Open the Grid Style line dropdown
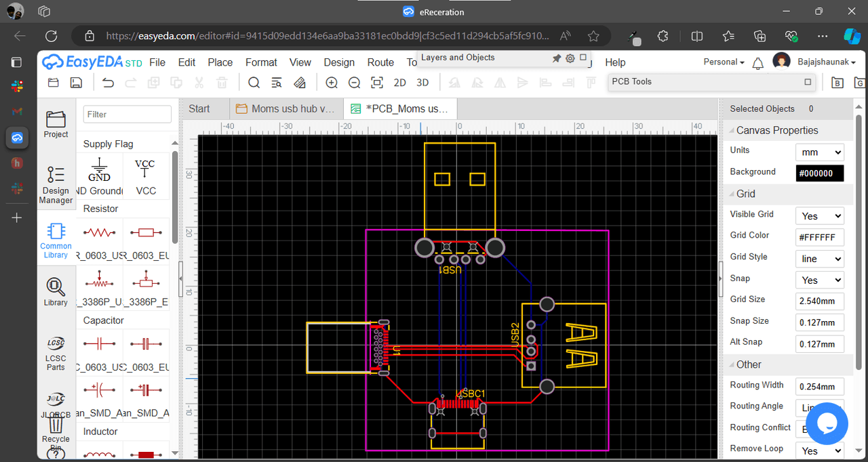 (x=819, y=259)
